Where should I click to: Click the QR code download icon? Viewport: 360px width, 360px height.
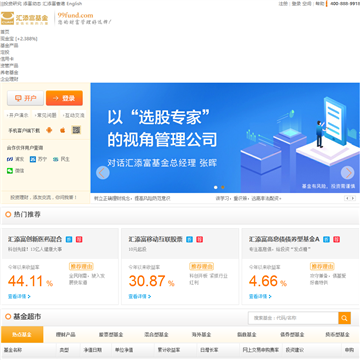pyautogui.click(x=76, y=130)
